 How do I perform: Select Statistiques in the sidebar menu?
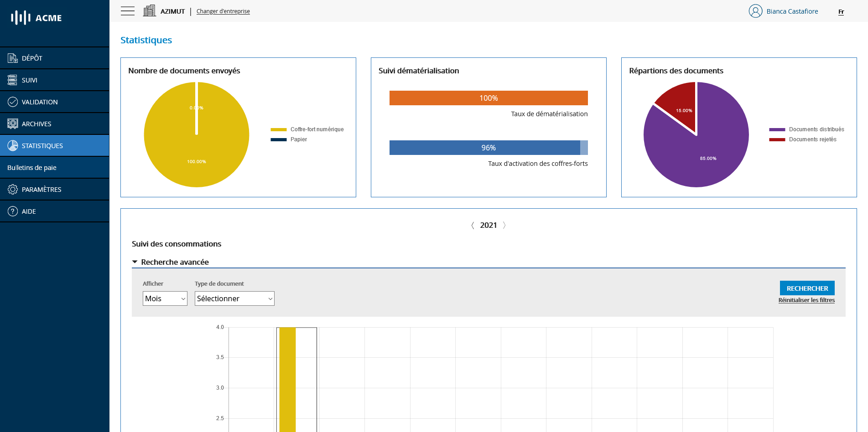click(x=42, y=145)
